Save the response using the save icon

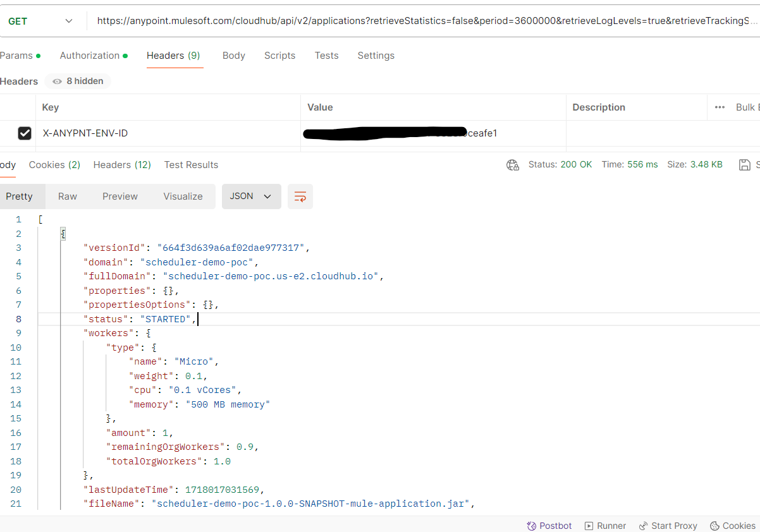(745, 164)
